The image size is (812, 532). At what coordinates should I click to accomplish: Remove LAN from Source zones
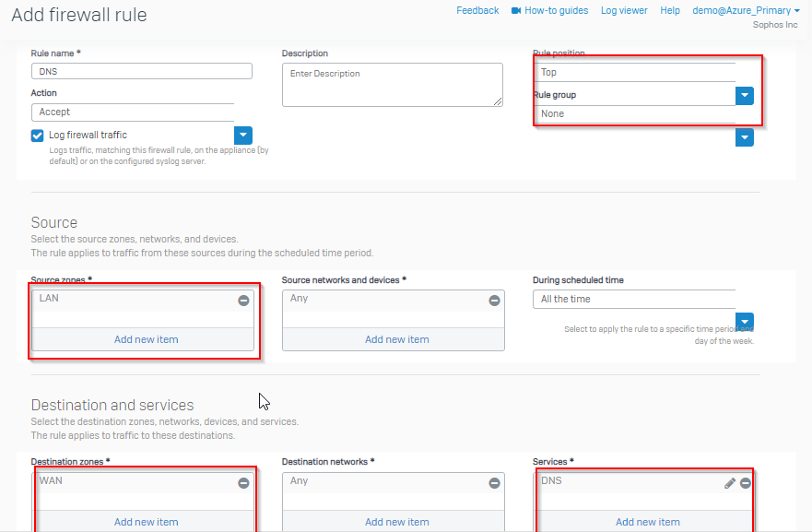tap(243, 301)
